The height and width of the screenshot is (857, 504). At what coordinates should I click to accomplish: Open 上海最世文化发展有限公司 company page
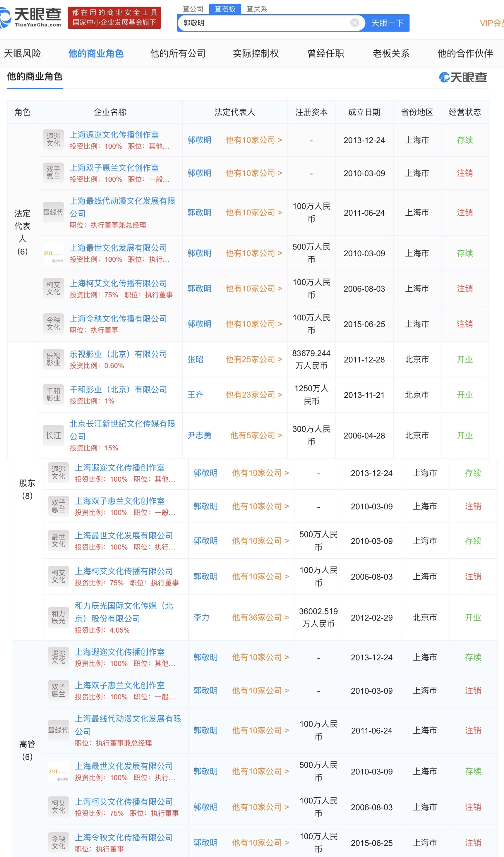pos(120,248)
